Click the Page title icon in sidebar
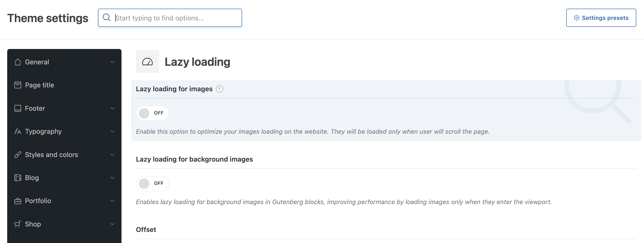The width and height of the screenshot is (644, 243). tap(18, 85)
